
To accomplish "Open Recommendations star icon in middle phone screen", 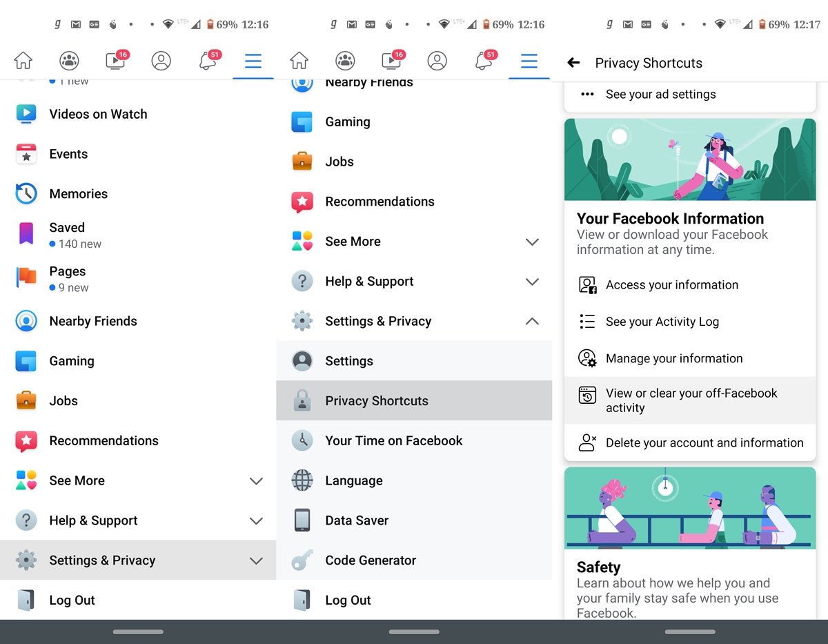I will (x=302, y=202).
